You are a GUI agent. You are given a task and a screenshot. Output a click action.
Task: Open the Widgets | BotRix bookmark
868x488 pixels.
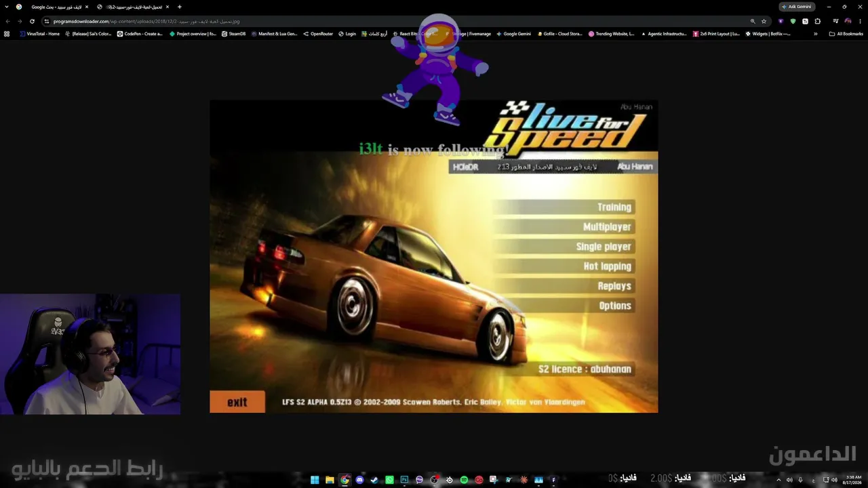pyautogui.click(x=768, y=33)
